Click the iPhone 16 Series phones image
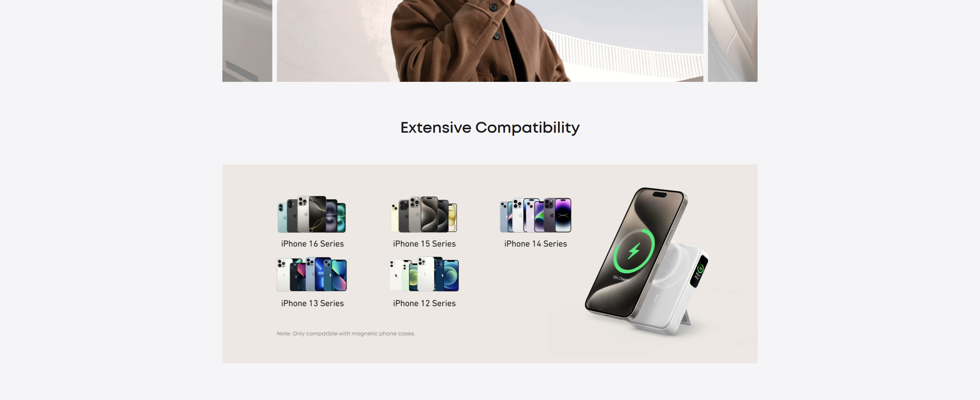 pos(312,214)
